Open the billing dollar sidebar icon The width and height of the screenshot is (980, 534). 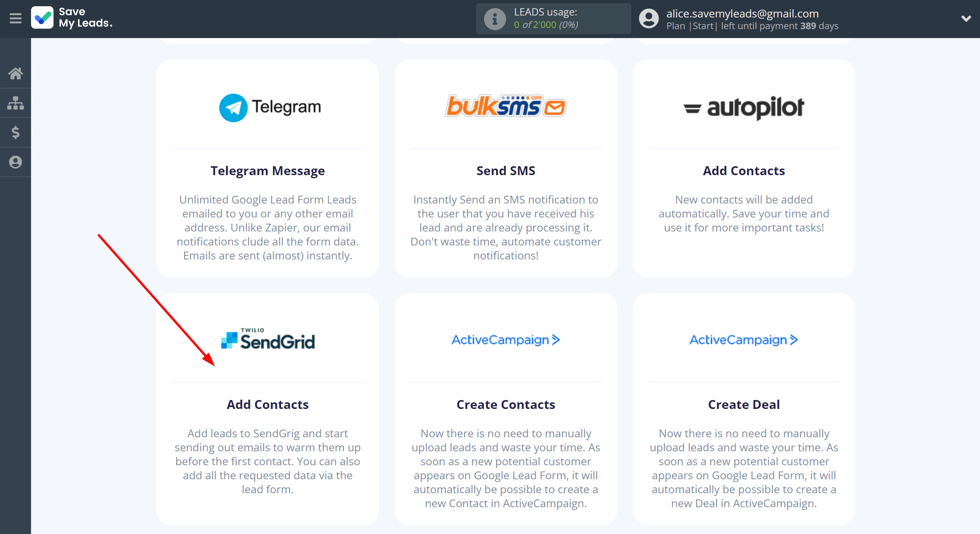16,132
